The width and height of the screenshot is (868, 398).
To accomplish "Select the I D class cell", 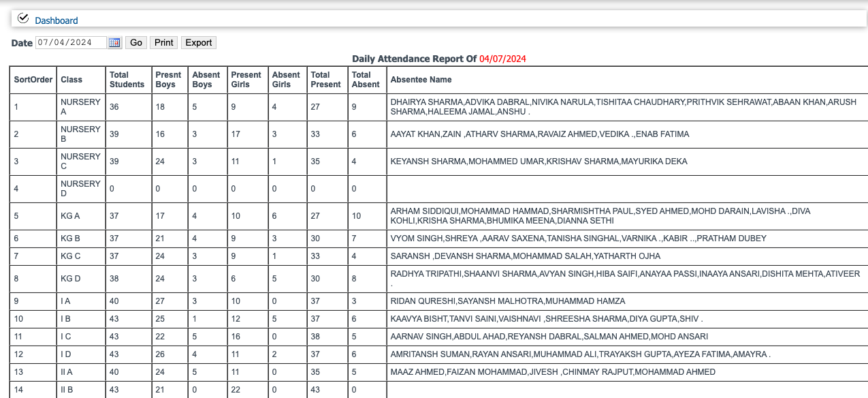I will tap(80, 354).
